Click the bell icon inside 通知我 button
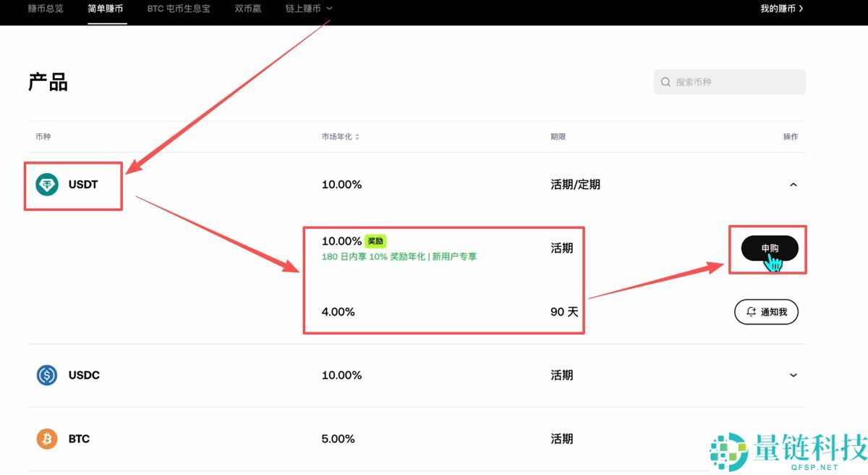This screenshot has width=868, height=475. click(x=749, y=311)
